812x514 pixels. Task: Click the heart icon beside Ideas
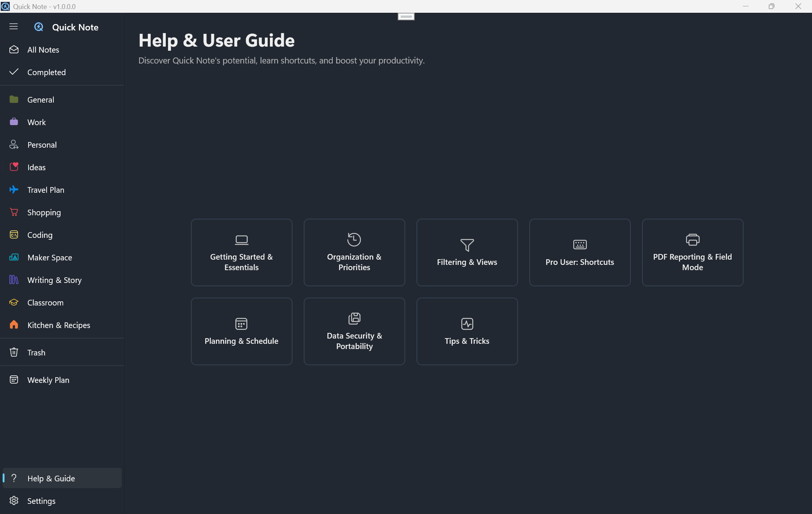14,167
